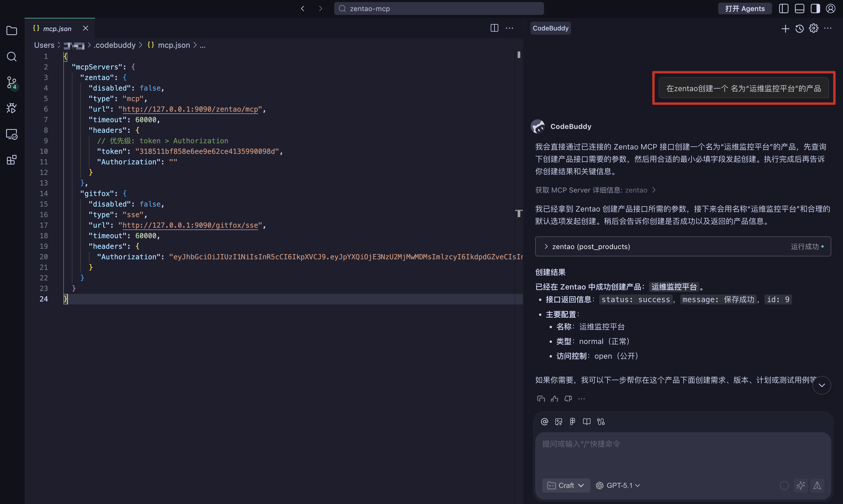Start a new CodeBuddy chat with plus icon

point(785,28)
